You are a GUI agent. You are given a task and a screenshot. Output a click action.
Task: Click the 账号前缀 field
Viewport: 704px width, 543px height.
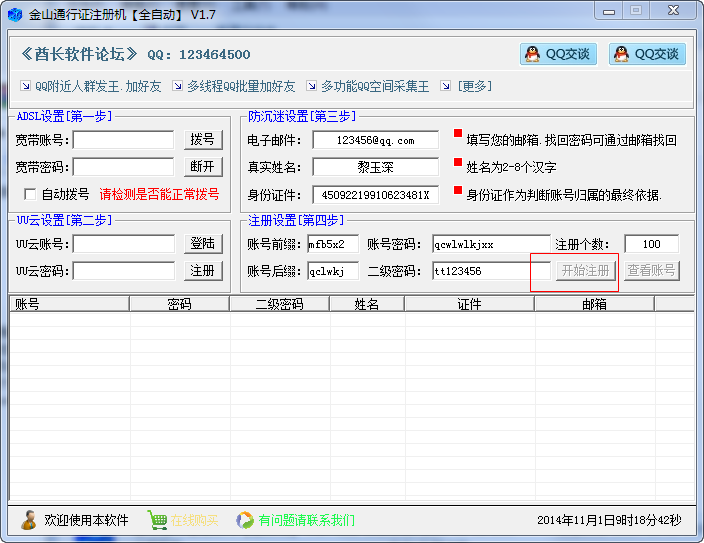pyautogui.click(x=333, y=244)
